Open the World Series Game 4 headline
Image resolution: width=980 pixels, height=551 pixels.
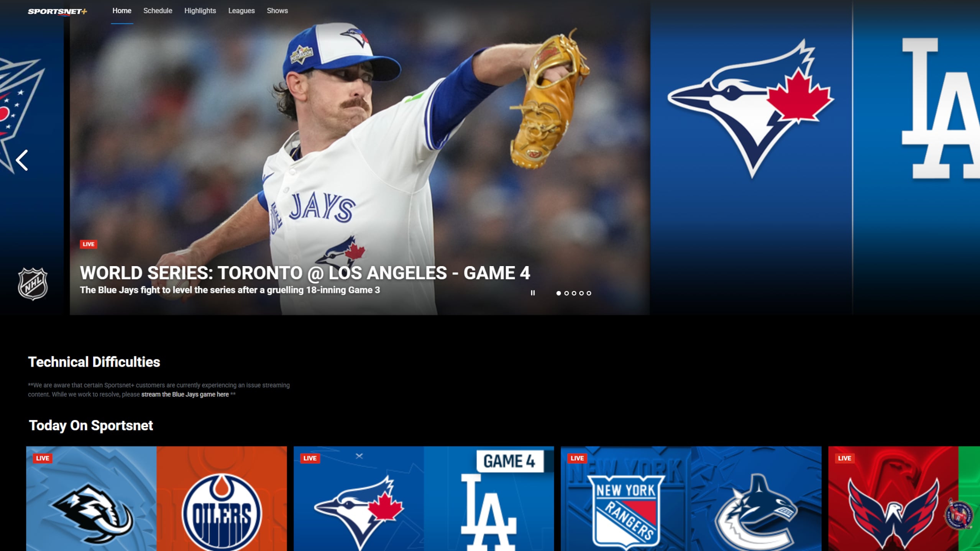(305, 273)
